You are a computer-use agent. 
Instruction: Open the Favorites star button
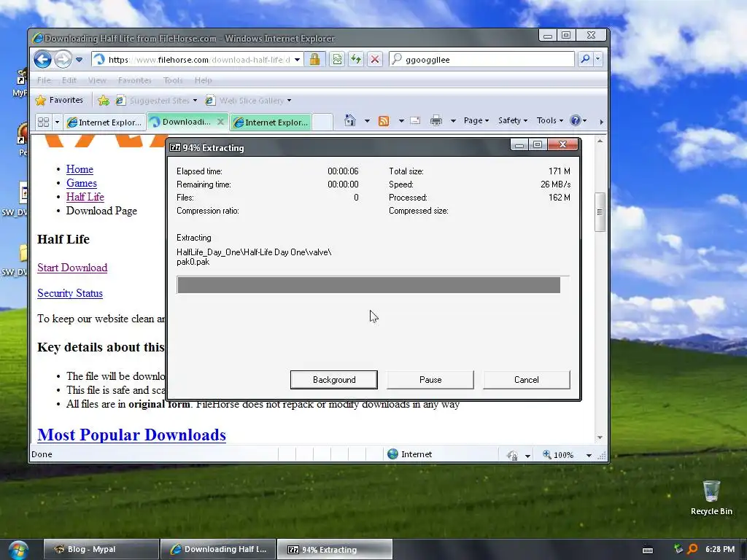coord(60,100)
